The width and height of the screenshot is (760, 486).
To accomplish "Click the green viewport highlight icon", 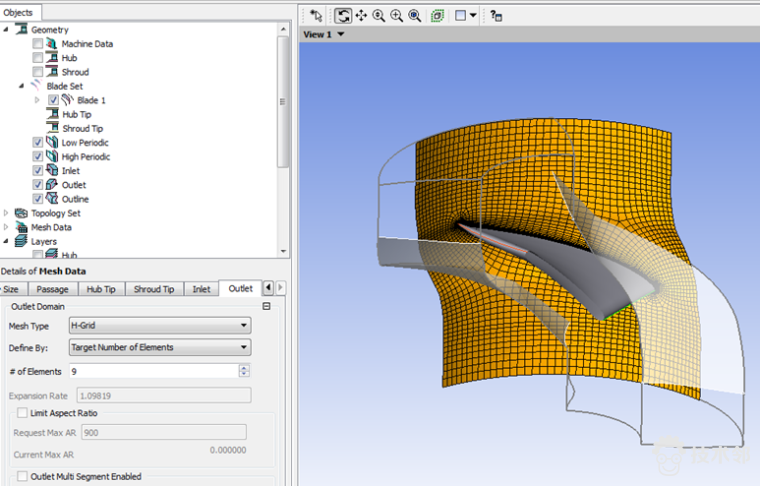I will [x=437, y=16].
